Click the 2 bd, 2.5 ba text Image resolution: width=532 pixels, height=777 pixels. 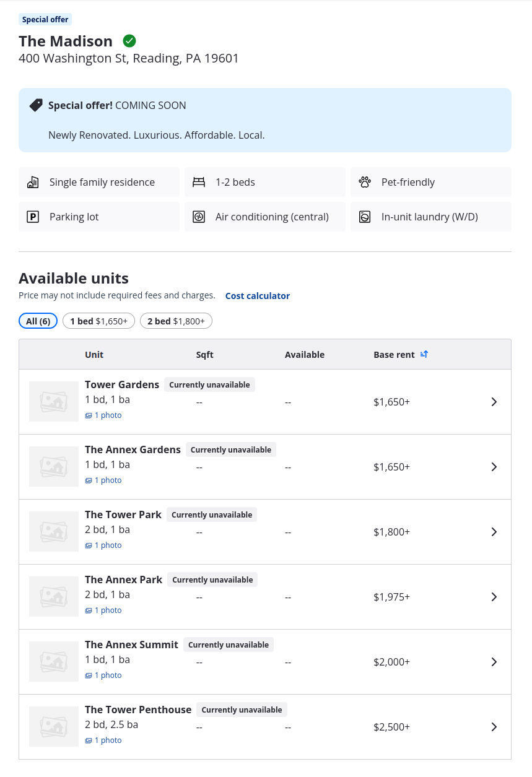click(x=111, y=724)
